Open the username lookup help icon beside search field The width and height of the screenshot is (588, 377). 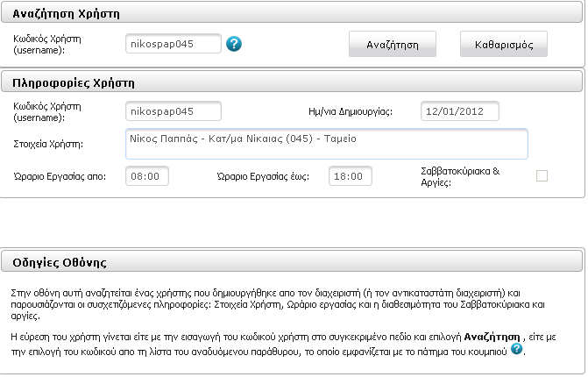pyautogui.click(x=234, y=44)
